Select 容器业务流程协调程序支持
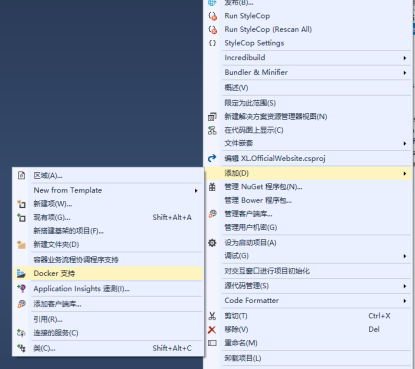415x369 pixels. point(76,260)
